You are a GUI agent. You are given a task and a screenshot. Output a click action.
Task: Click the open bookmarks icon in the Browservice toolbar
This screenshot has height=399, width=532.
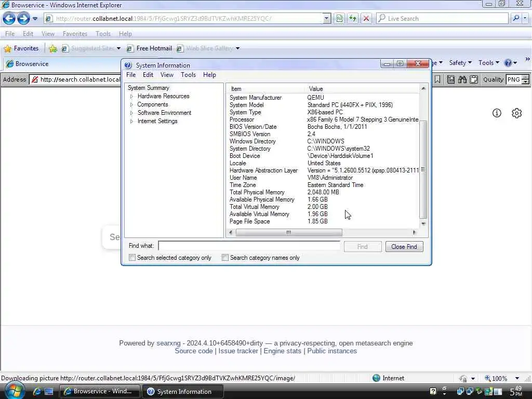click(450, 79)
